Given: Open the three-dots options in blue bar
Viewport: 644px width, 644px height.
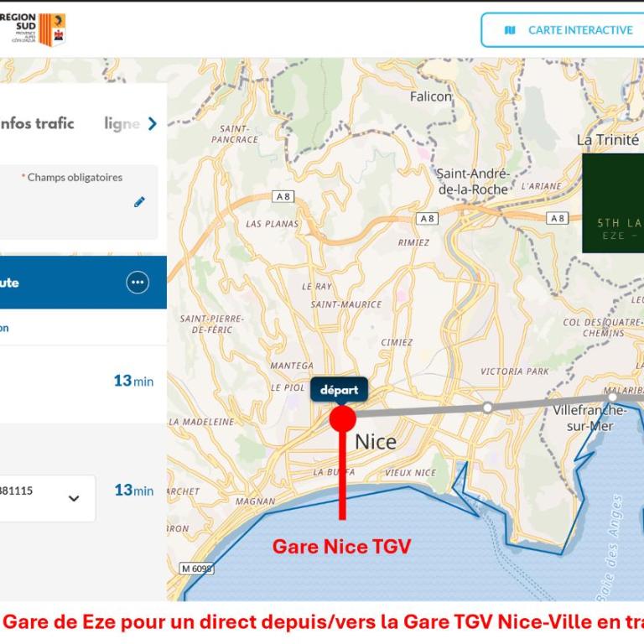Looking at the screenshot, I should pyautogui.click(x=138, y=282).
